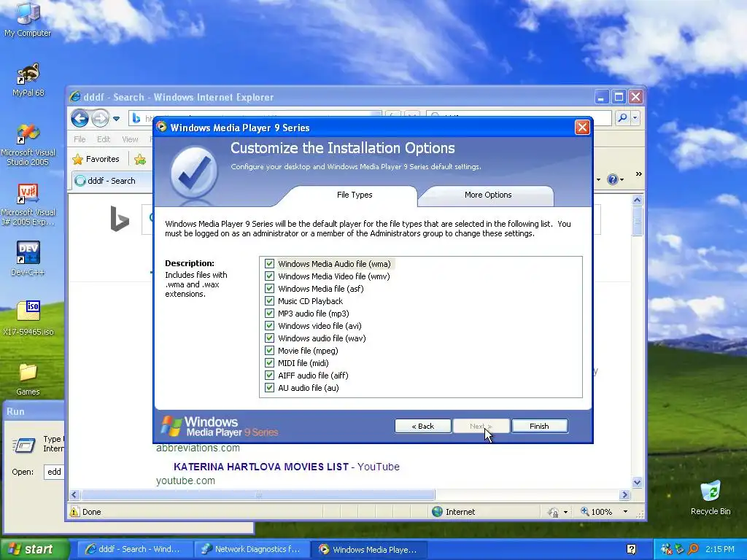Screen dimensions: 747x560
Task: Click Internet Explorer forward arrow button
Action: click(x=99, y=118)
